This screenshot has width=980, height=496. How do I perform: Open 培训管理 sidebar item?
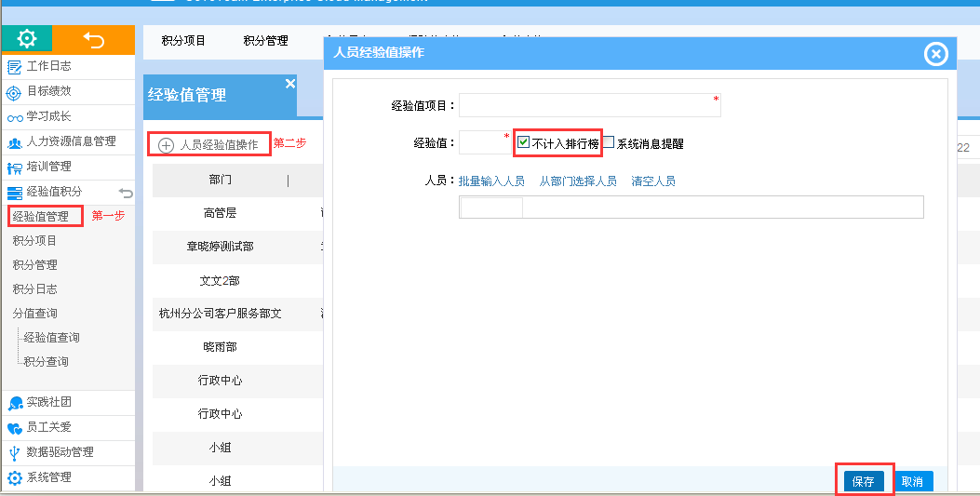pyautogui.click(x=68, y=167)
